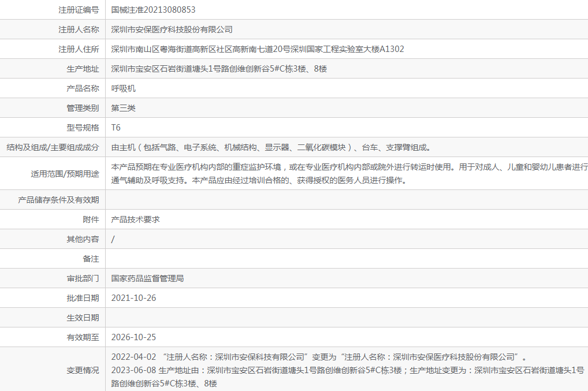The width and height of the screenshot is (588, 391).
Task: Click the 产品名称 label
Action: pyautogui.click(x=83, y=88)
